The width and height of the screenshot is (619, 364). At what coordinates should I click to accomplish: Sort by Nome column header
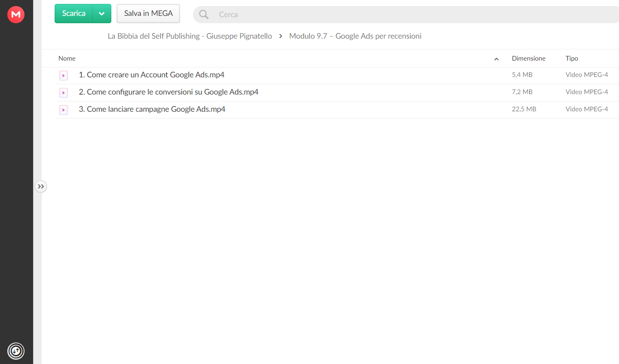(x=67, y=58)
